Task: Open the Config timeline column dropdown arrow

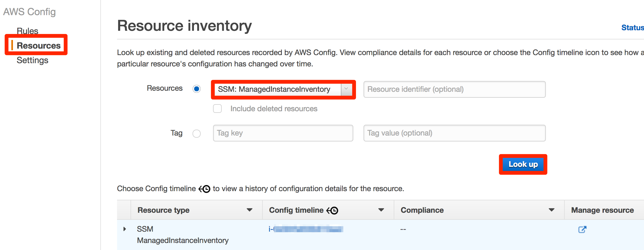Action: coord(381,210)
